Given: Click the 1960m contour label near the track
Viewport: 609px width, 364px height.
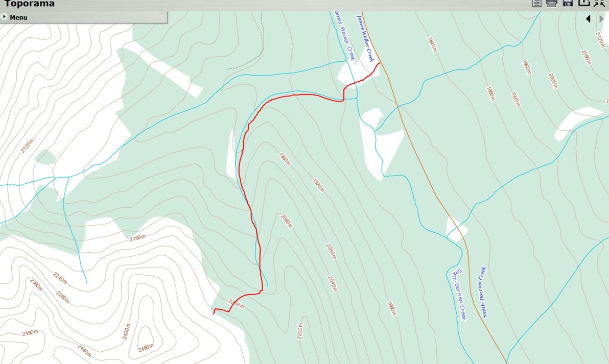Looking at the screenshot, I should (x=284, y=159).
